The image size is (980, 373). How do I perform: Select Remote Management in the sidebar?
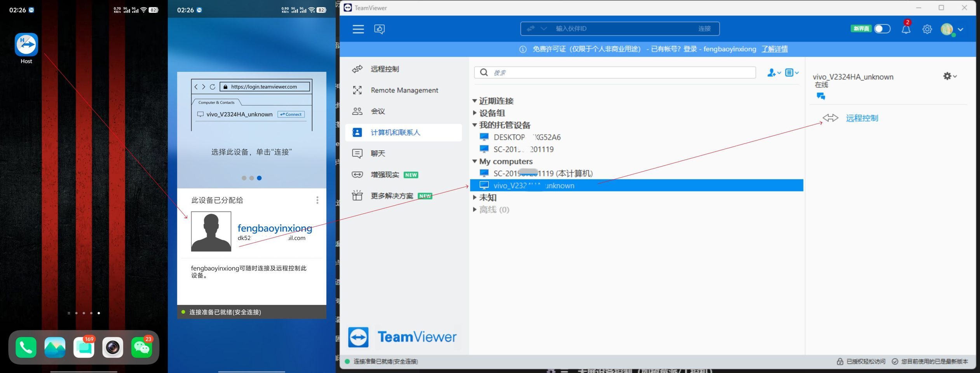coord(403,90)
